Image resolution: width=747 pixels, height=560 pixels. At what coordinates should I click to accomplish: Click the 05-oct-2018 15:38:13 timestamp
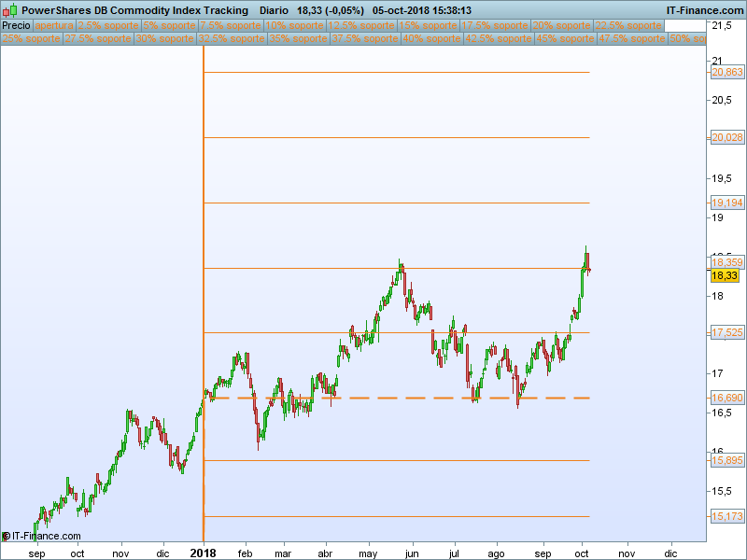(422, 10)
